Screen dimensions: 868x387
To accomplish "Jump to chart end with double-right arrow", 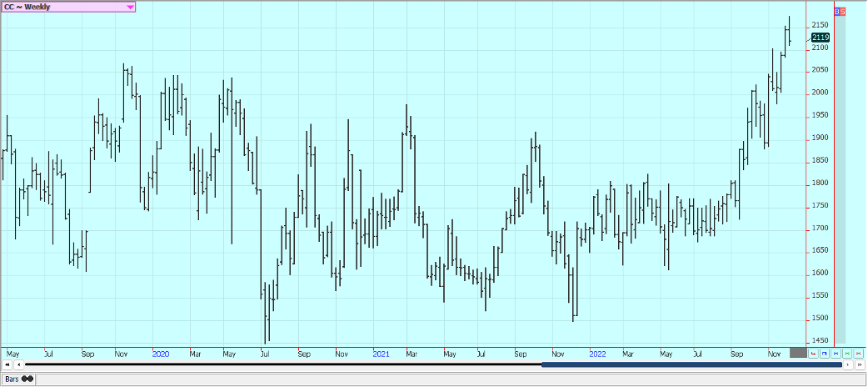I will [860, 364].
